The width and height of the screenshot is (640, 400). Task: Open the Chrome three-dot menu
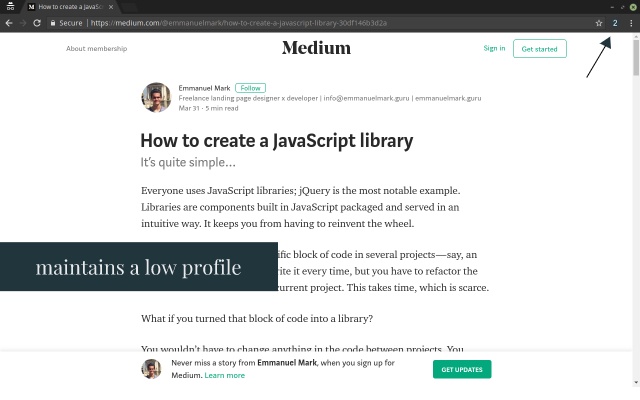point(631,23)
